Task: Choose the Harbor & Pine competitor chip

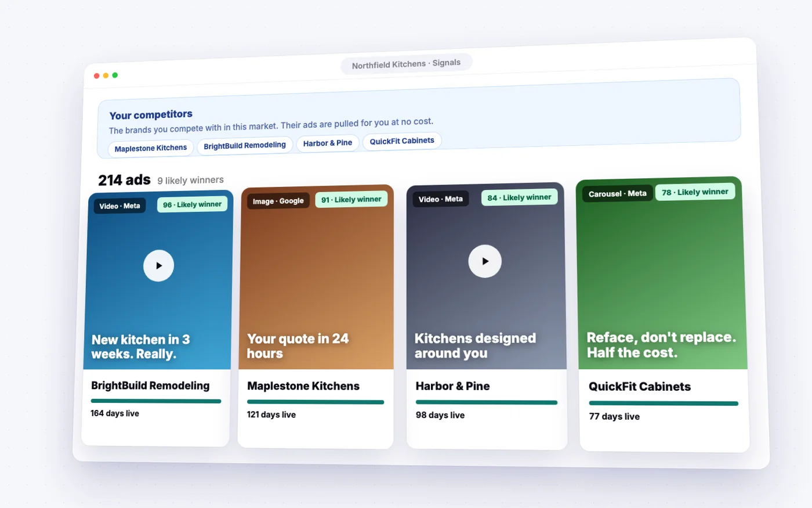Action: click(328, 143)
